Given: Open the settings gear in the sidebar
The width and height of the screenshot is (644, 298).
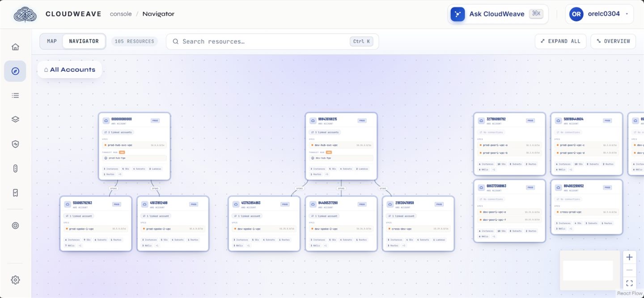Looking at the screenshot, I should tap(15, 280).
